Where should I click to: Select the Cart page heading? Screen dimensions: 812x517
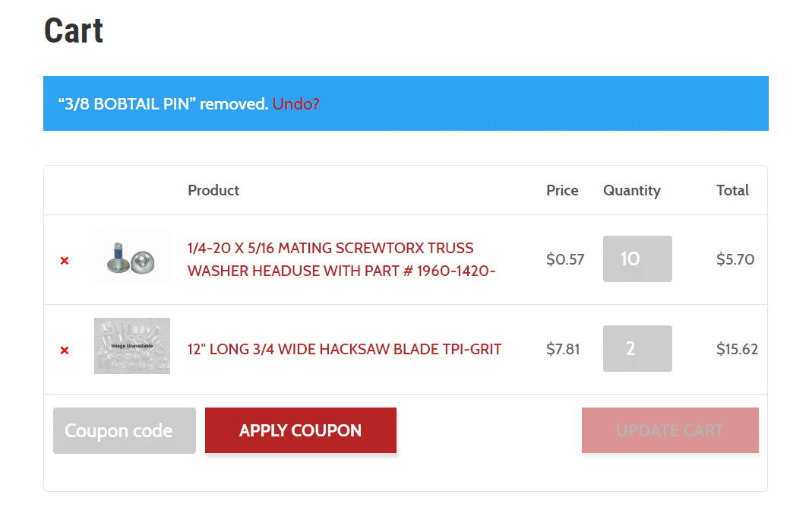74,30
